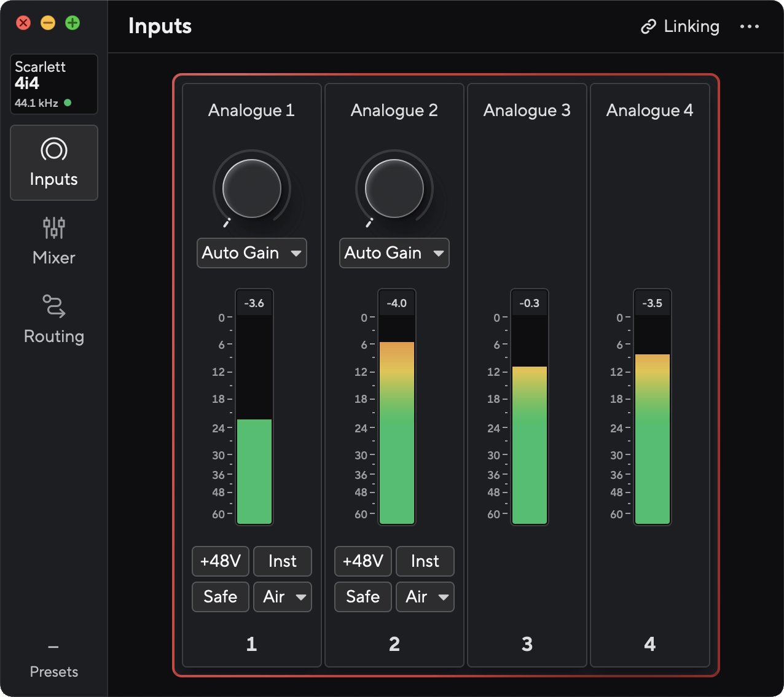Viewport: 784px width, 697px height.
Task: Close the window with the red button
Action: tap(23, 23)
